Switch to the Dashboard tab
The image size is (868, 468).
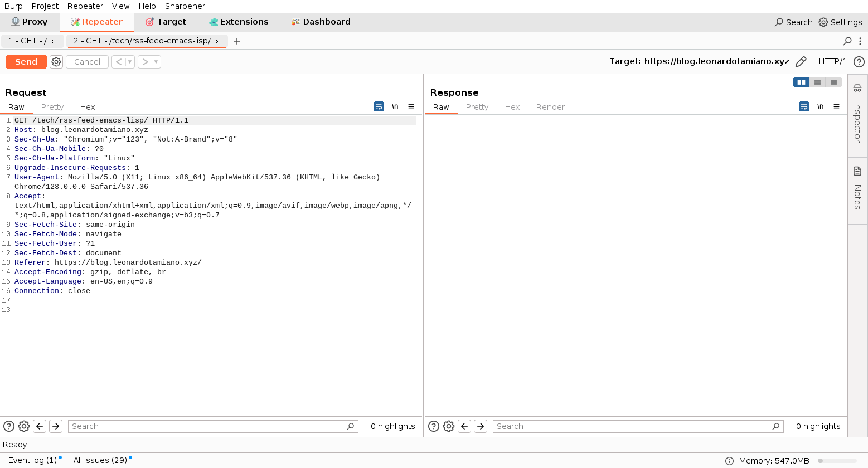[x=321, y=22]
